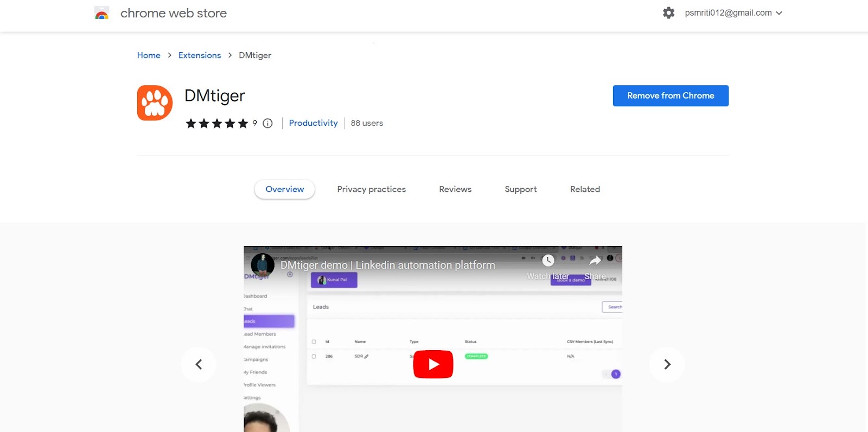Open the Extensions breadcrumb link
868x432 pixels.
(x=200, y=55)
